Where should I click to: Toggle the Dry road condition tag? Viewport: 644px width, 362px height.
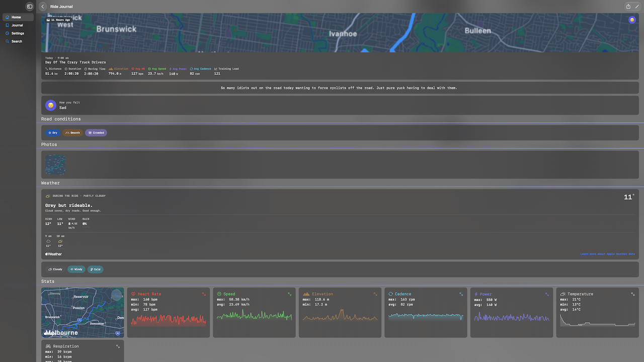pyautogui.click(x=53, y=133)
